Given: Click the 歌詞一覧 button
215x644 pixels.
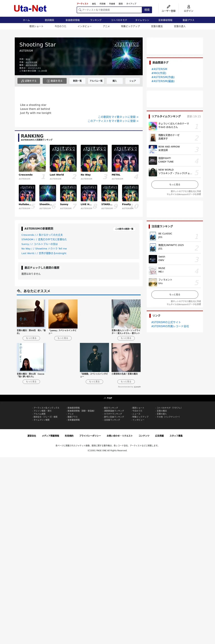Looking at the screenshot, I should click(x=77, y=81).
